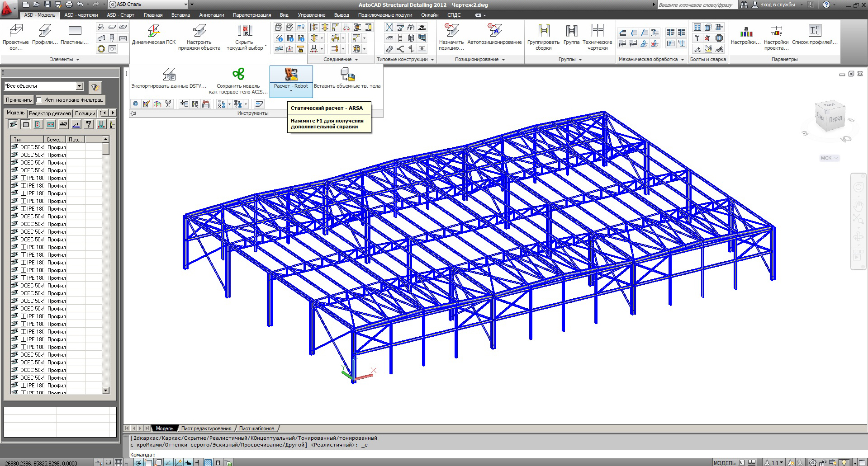The image size is (868, 466).
Task: Click the Позиции tab in inspector
Action: click(85, 113)
